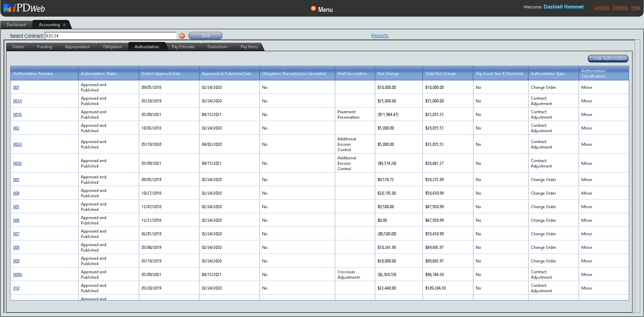Click the Select Contract input field
The height and width of the screenshot is (317, 644).
pyautogui.click(x=110, y=36)
